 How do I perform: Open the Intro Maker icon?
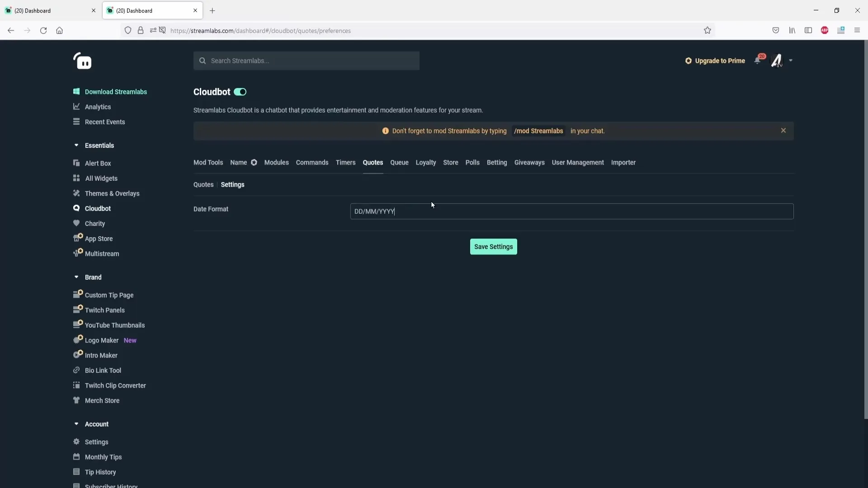[x=78, y=354]
